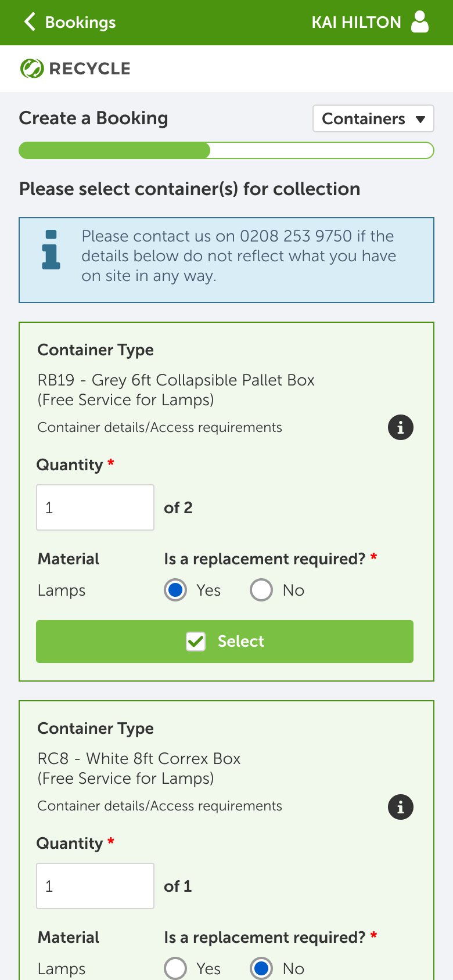Focus the RB19 quantity input field
This screenshot has height=980, width=453.
click(x=95, y=507)
